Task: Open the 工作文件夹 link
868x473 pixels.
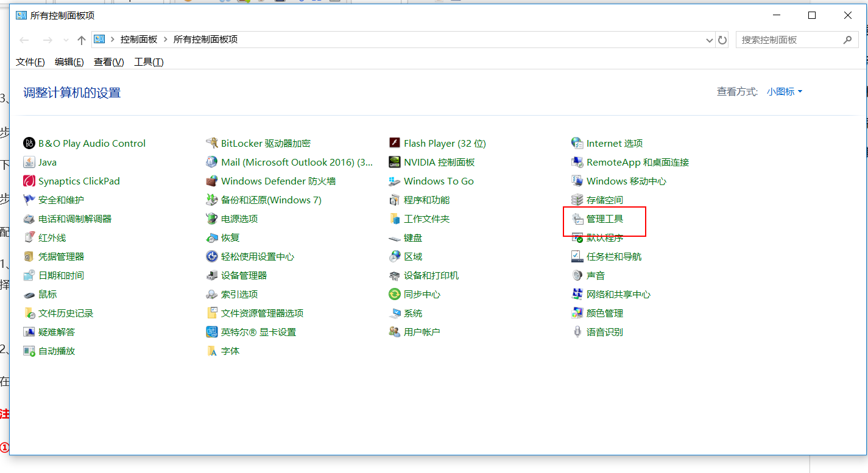Action: coord(427,219)
